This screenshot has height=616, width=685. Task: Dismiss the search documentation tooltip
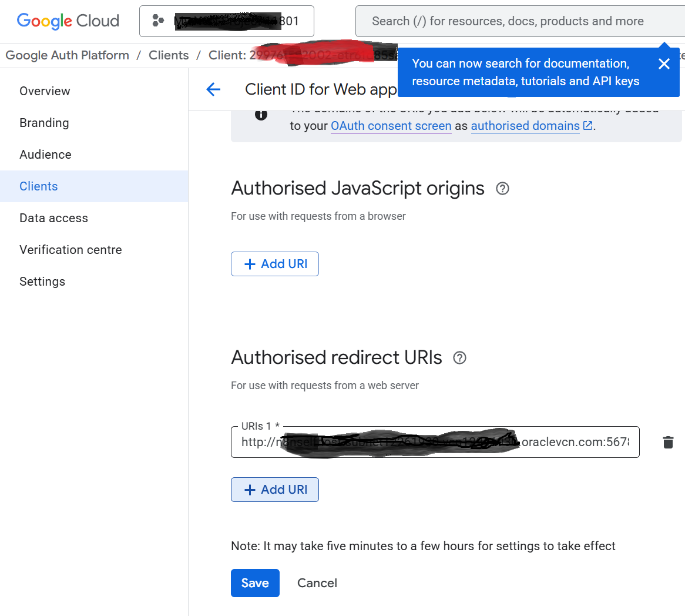pyautogui.click(x=664, y=64)
